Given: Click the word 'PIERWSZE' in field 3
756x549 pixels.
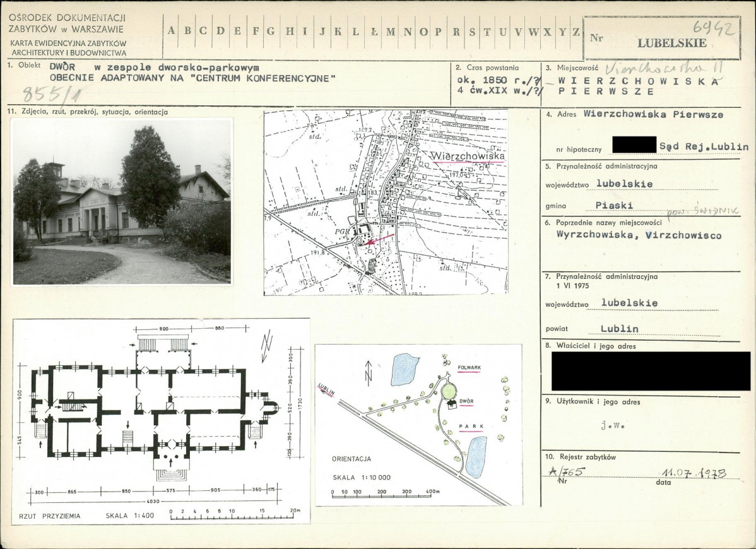Looking at the screenshot, I should (606, 91).
